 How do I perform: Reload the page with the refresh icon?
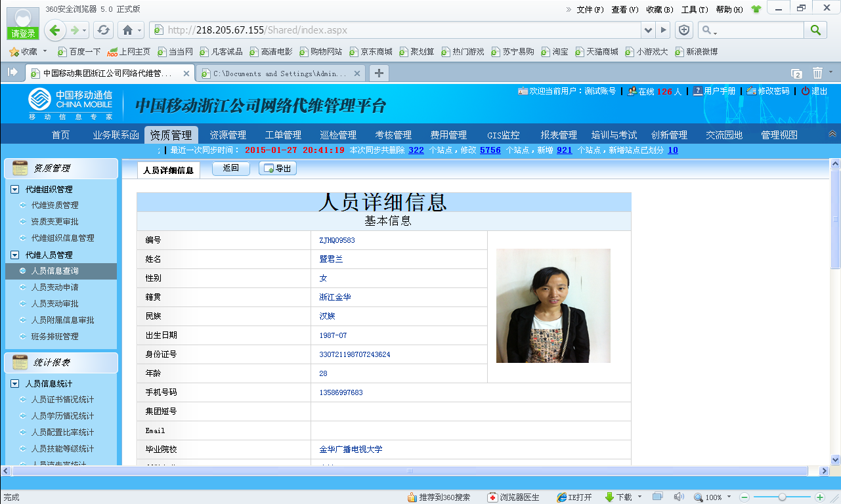point(103,30)
